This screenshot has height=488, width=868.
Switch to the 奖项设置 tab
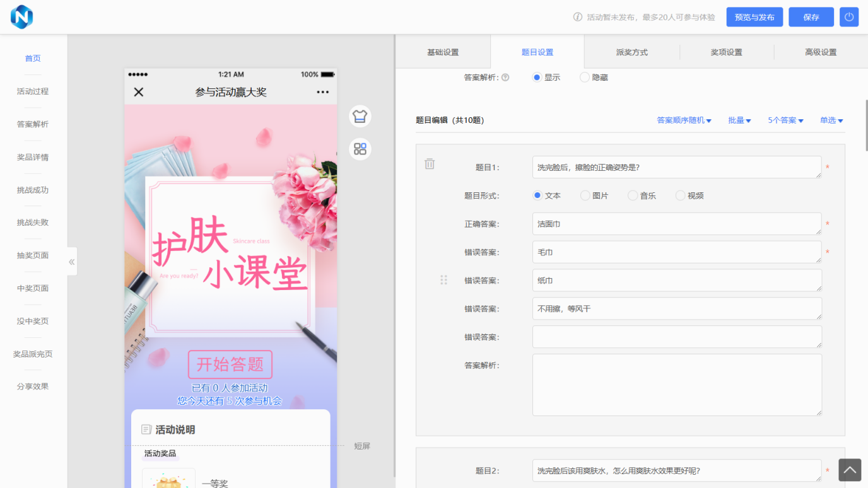726,52
